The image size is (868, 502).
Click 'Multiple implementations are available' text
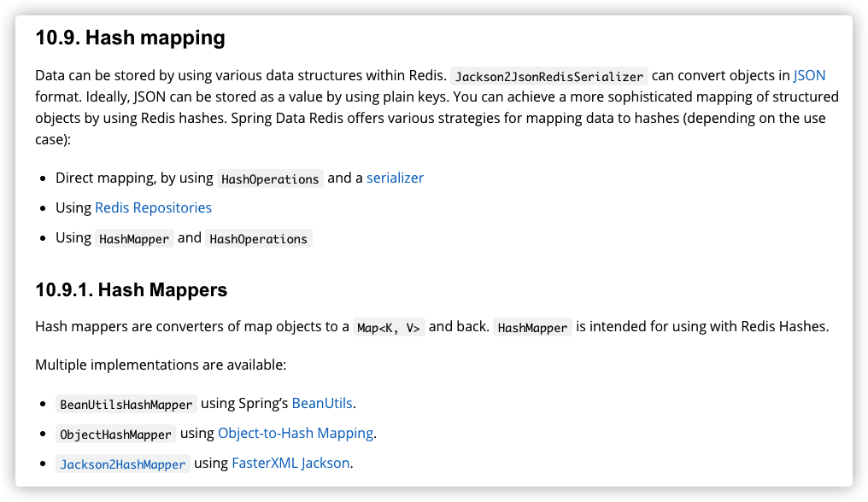coord(161,365)
